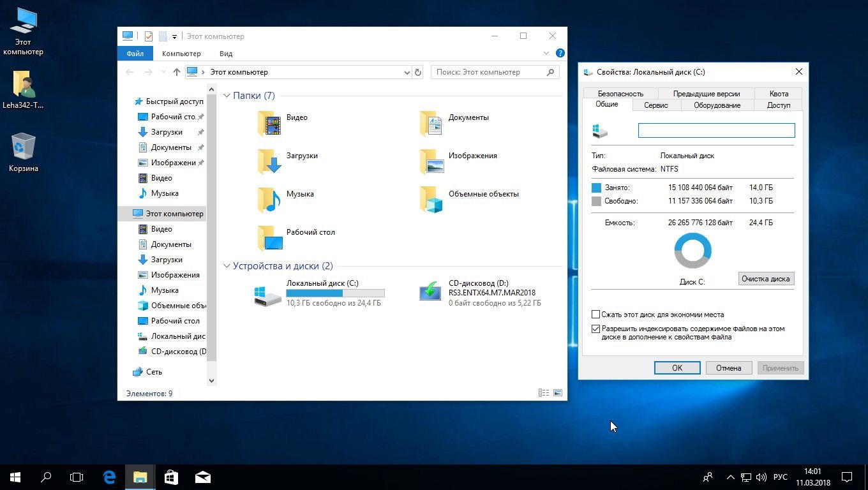Open the address bar history dropdown

(x=407, y=72)
